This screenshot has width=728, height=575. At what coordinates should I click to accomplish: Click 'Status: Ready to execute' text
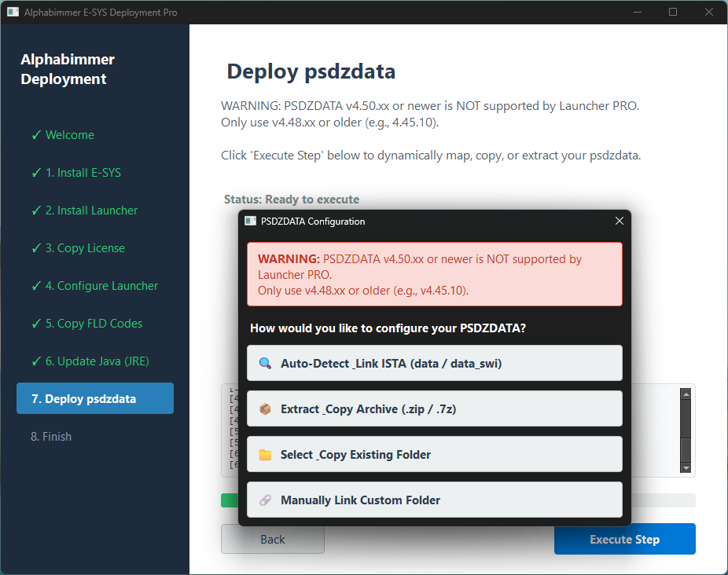tap(292, 200)
